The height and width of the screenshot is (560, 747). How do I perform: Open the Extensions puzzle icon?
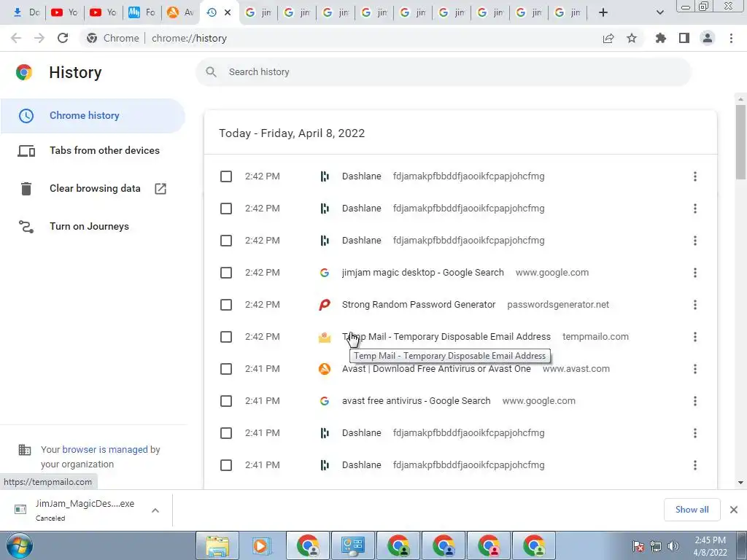pos(661,38)
